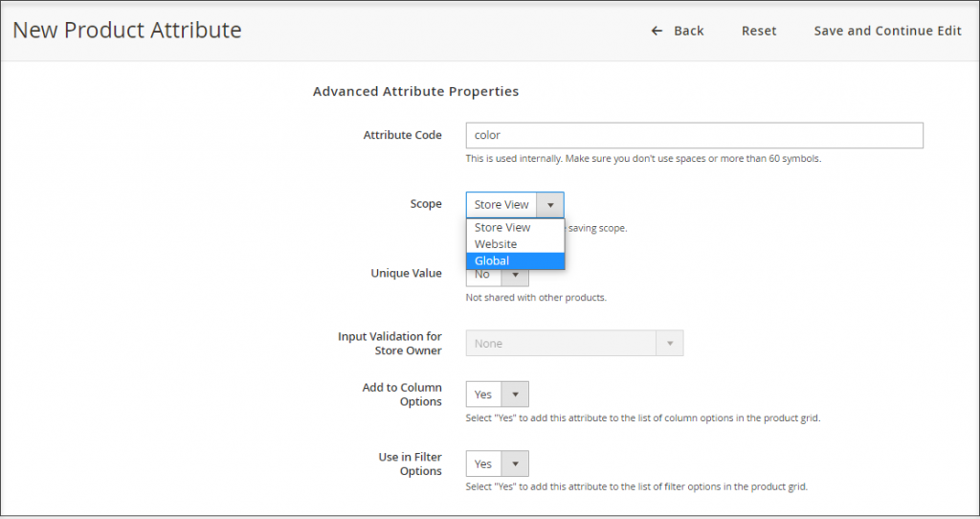Viewport: 980px width, 519px height.
Task: Expand the Add to Column Options dropdown
Action: 484,395
